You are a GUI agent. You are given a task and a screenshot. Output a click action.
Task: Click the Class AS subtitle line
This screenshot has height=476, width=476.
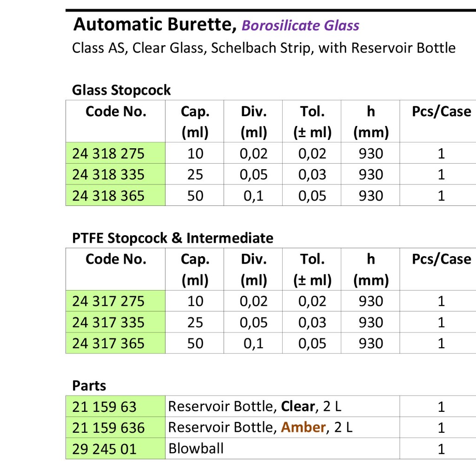coord(264,48)
